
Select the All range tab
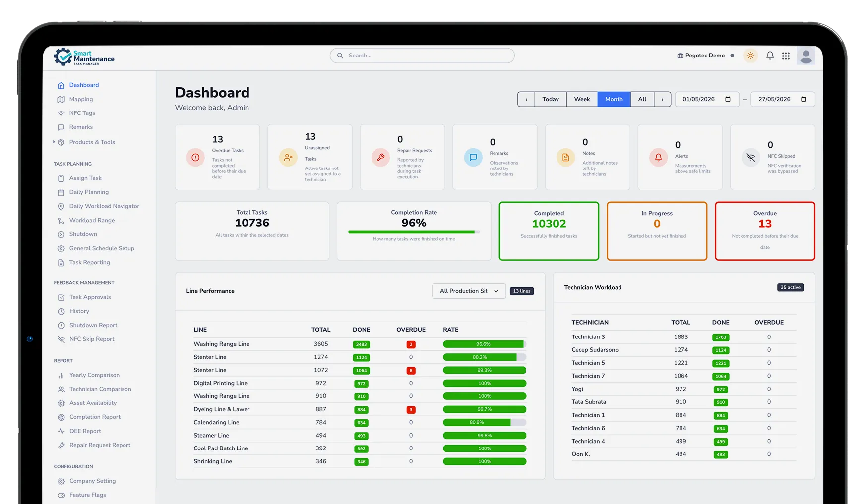(642, 99)
